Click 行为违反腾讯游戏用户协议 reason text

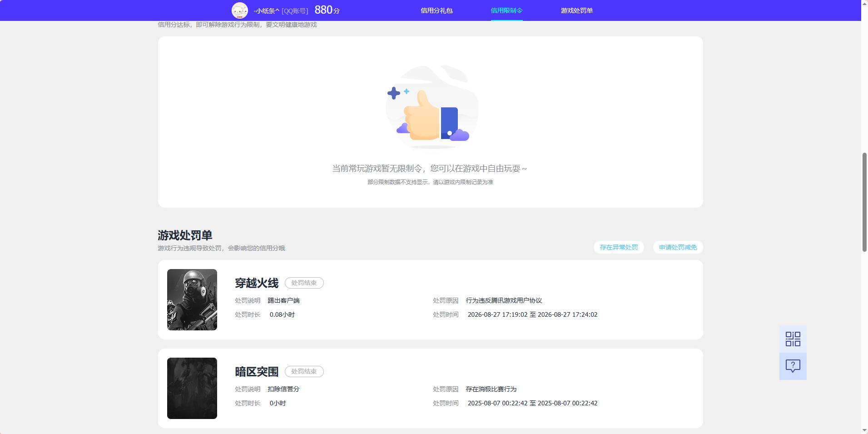(x=504, y=300)
